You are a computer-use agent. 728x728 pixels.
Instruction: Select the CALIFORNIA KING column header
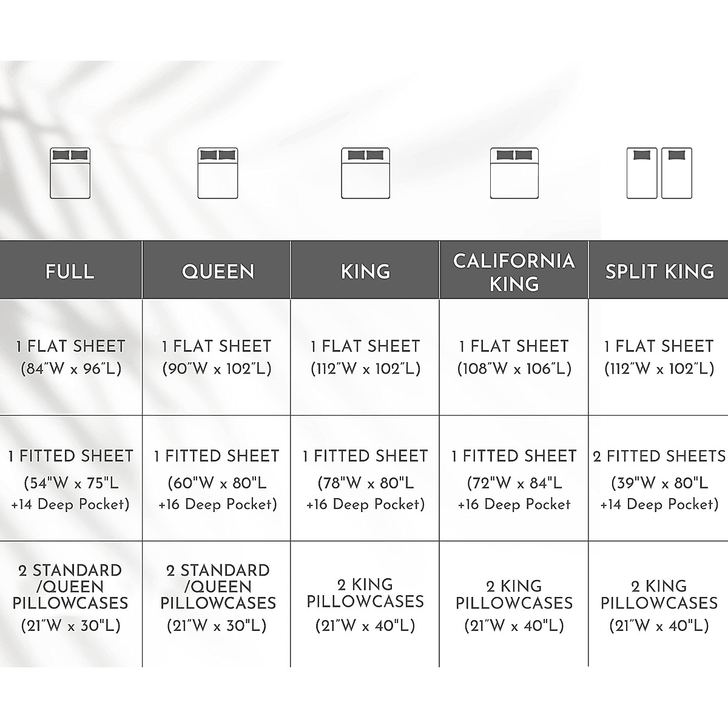pyautogui.click(x=514, y=271)
